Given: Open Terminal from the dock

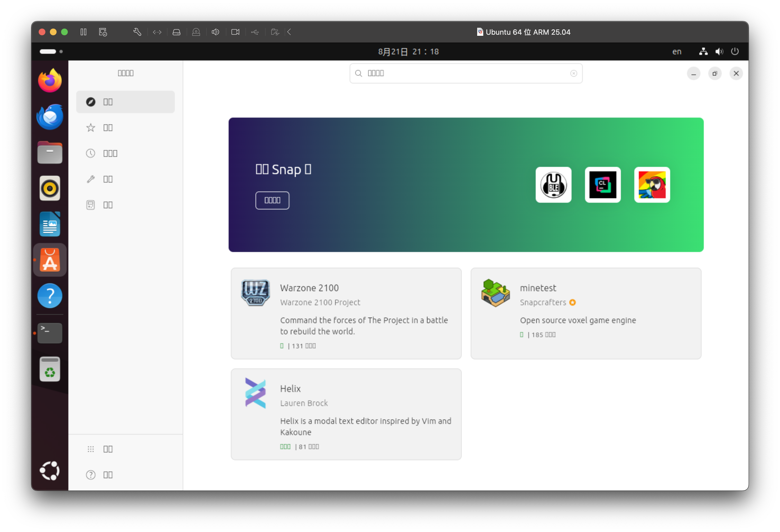Looking at the screenshot, I should click(x=50, y=333).
